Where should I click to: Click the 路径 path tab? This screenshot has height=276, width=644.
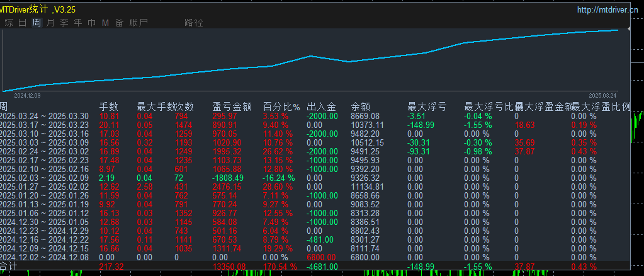pyautogui.click(x=194, y=23)
